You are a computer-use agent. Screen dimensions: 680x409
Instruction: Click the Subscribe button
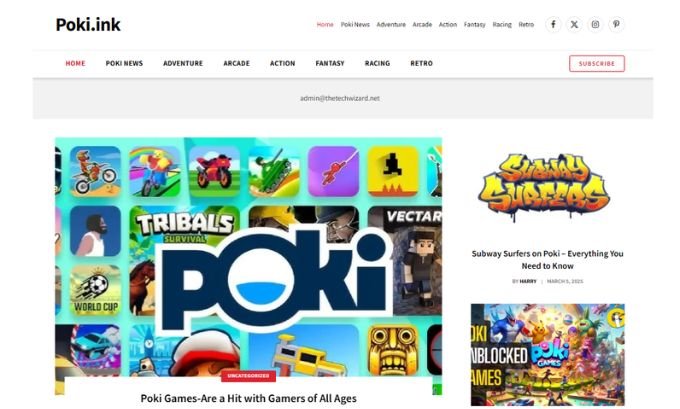coord(597,63)
